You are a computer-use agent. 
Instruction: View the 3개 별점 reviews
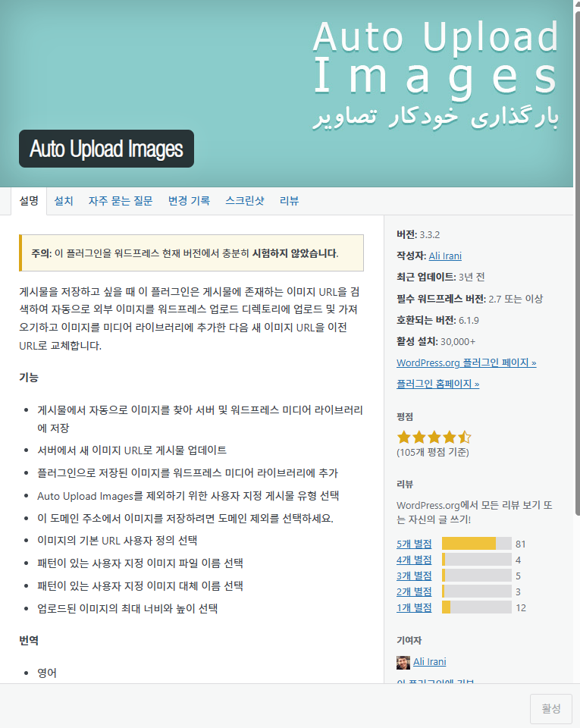click(414, 576)
